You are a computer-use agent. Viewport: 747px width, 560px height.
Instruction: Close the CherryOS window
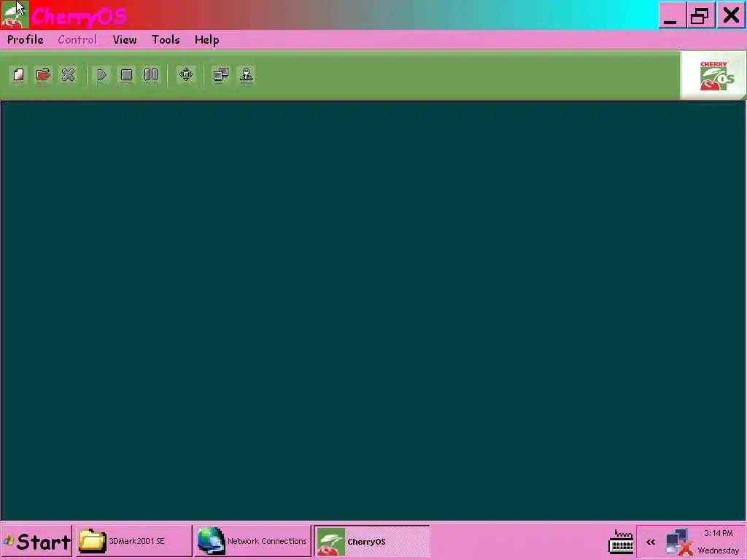click(x=730, y=15)
